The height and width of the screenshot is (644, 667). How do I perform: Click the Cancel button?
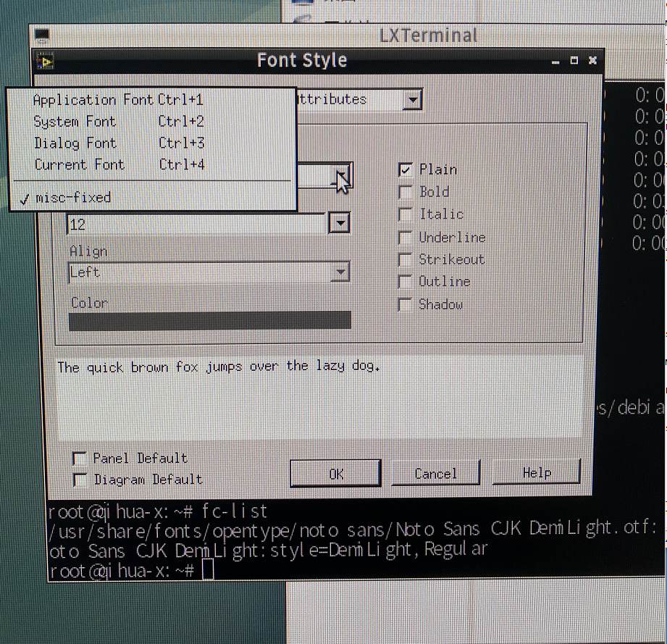pos(436,473)
